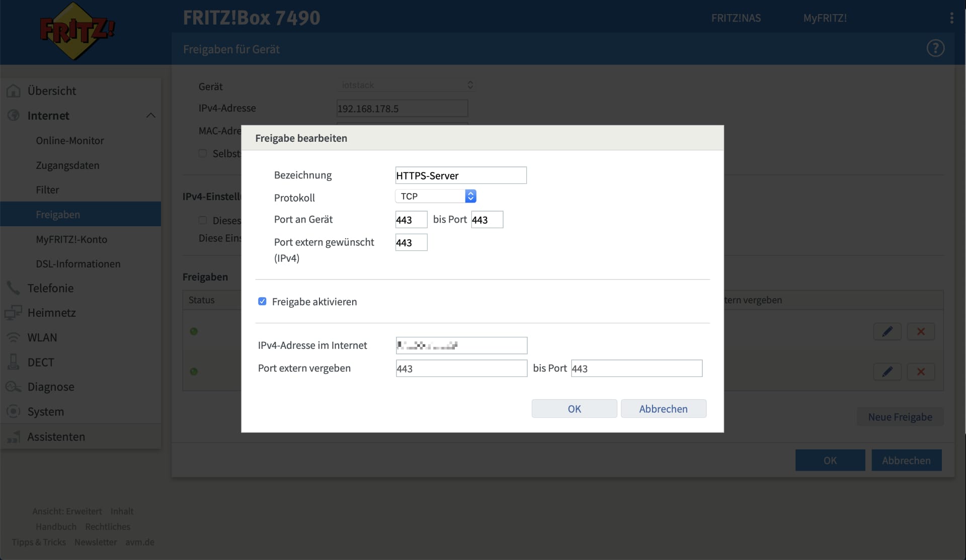The image size is (966, 560).
Task: Click the Neue Freigabe button
Action: (900, 417)
